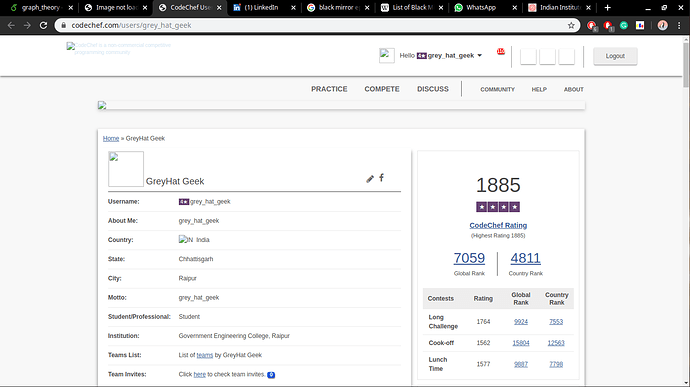Click the four-star rating badge under 1885
Image resolution: width=690 pixels, height=387 pixels.
click(x=498, y=207)
